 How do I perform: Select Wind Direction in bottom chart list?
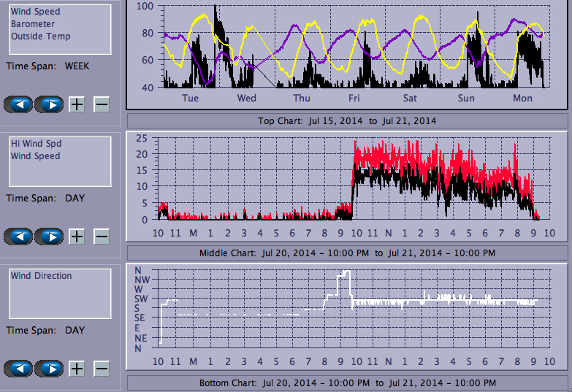click(41, 276)
